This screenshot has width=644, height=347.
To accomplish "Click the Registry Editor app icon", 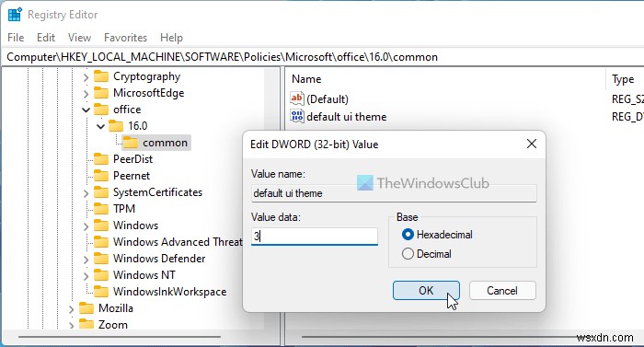I will [15, 15].
